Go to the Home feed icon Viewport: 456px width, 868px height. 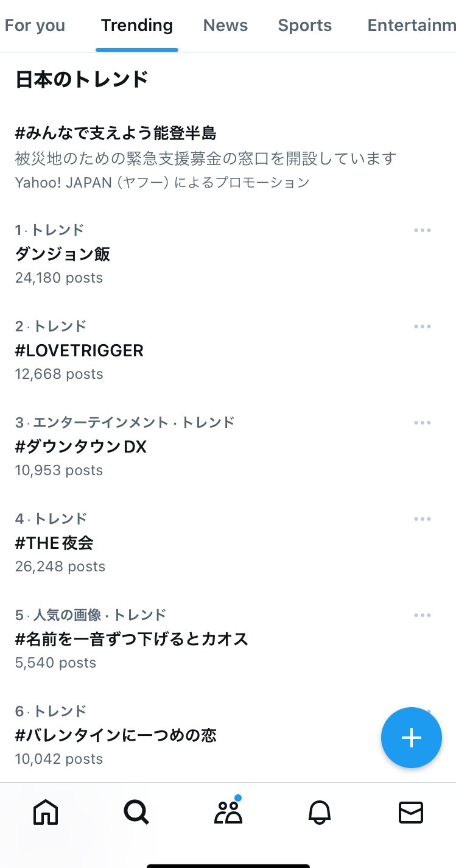click(x=46, y=812)
